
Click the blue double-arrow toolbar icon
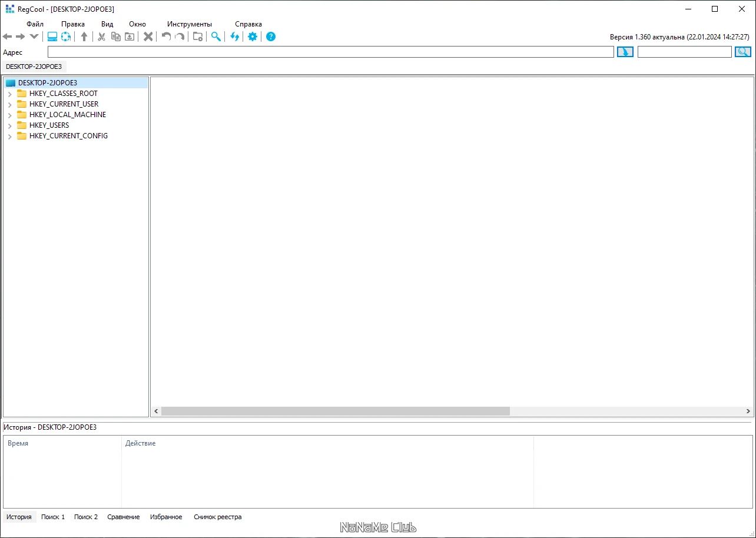(235, 36)
